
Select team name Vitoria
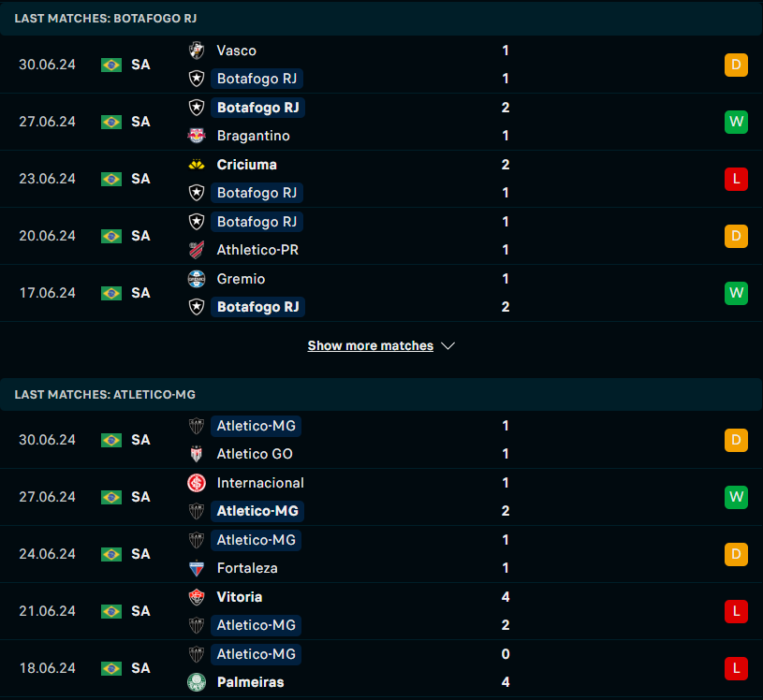pos(240,597)
